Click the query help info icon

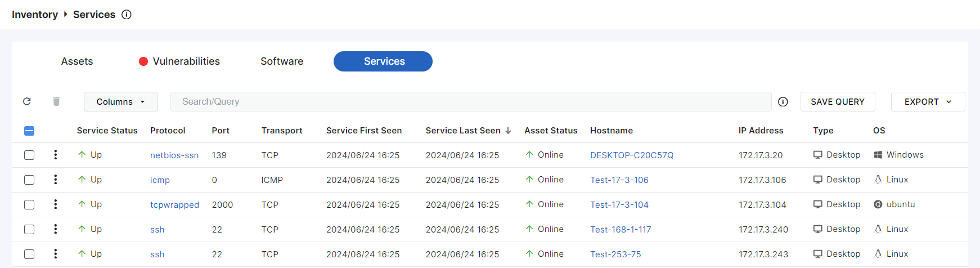point(783,102)
